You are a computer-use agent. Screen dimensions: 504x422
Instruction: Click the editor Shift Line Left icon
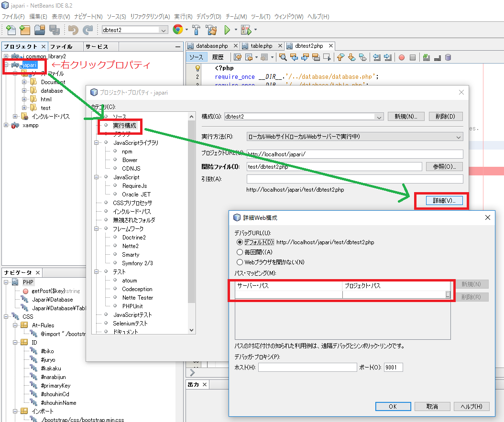[377, 57]
